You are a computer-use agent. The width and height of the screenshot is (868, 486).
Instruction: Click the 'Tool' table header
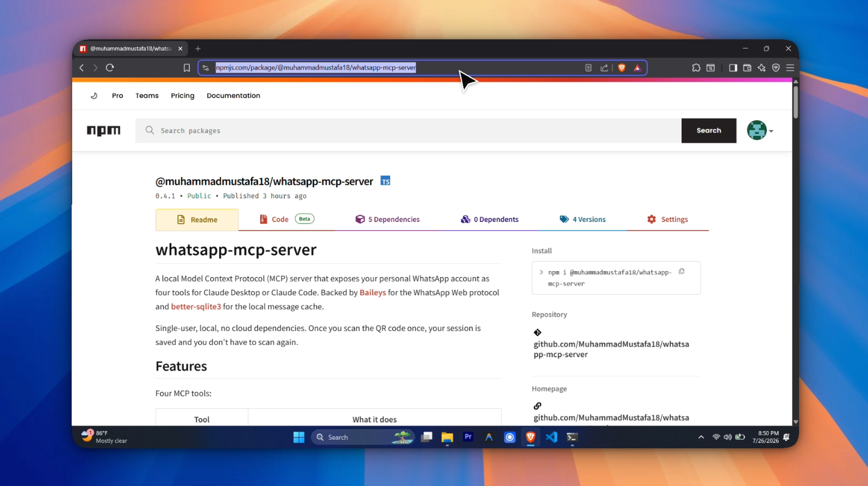coord(202,419)
